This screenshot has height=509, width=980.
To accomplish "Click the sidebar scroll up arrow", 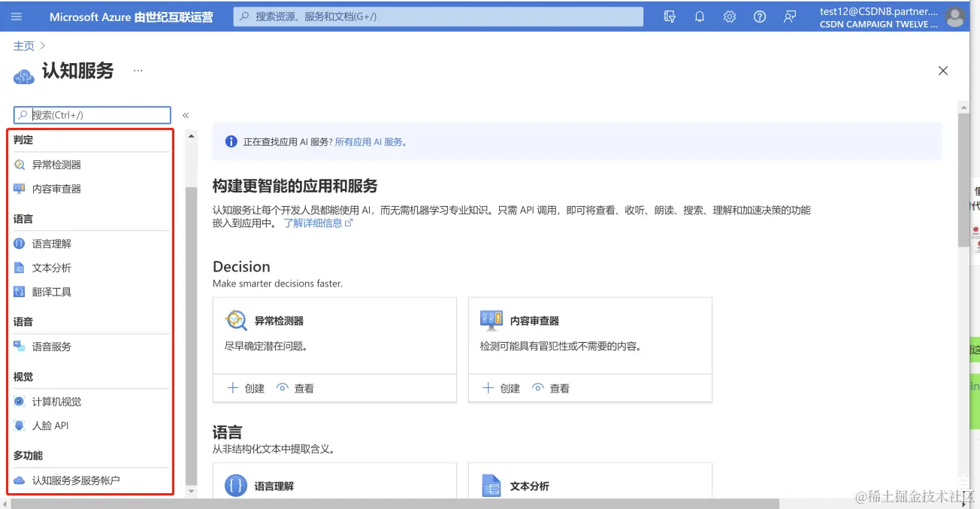I will click(x=191, y=136).
